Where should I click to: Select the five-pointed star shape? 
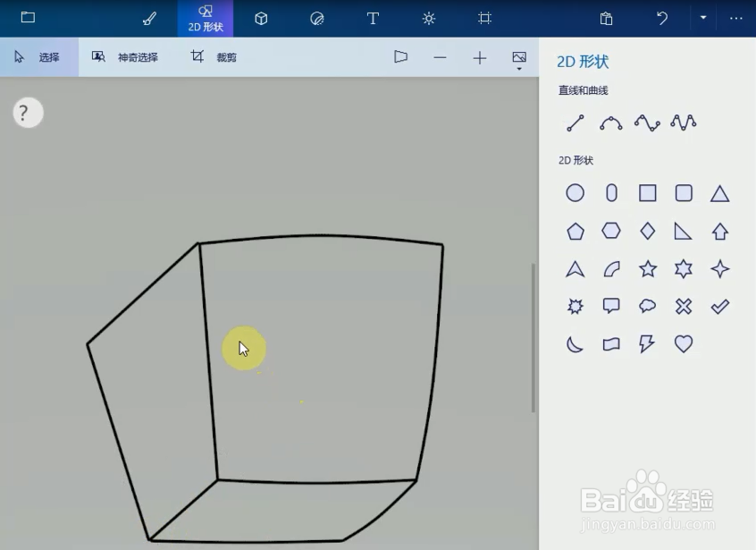coord(647,268)
